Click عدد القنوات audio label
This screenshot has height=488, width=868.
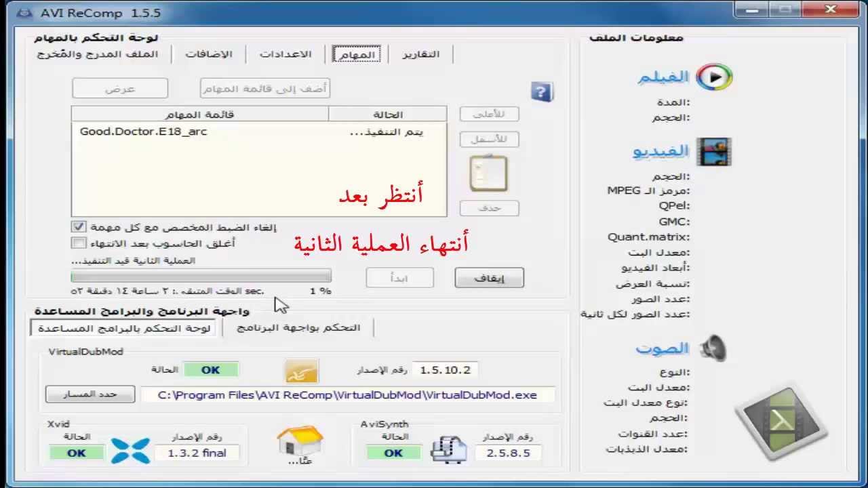coord(654,434)
